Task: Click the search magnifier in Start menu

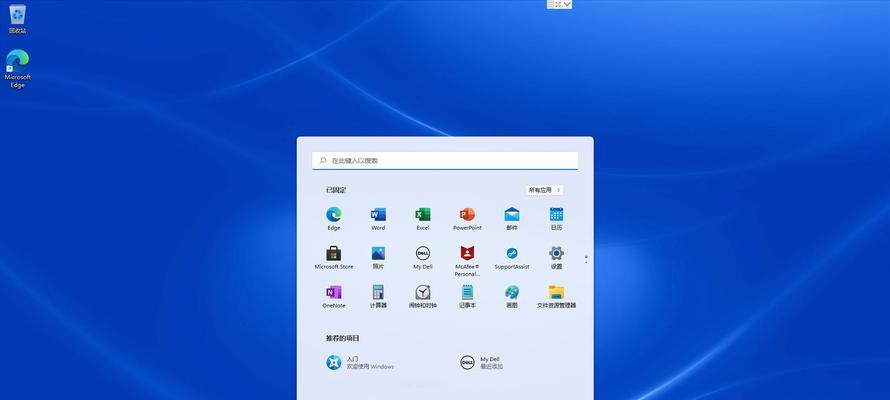Action: click(323, 161)
